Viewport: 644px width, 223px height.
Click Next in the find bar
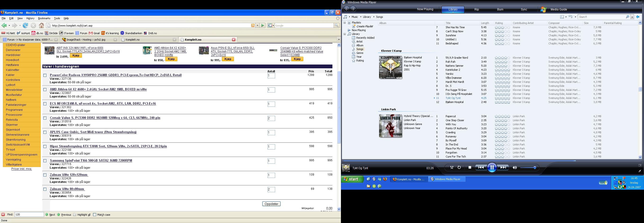[50, 215]
